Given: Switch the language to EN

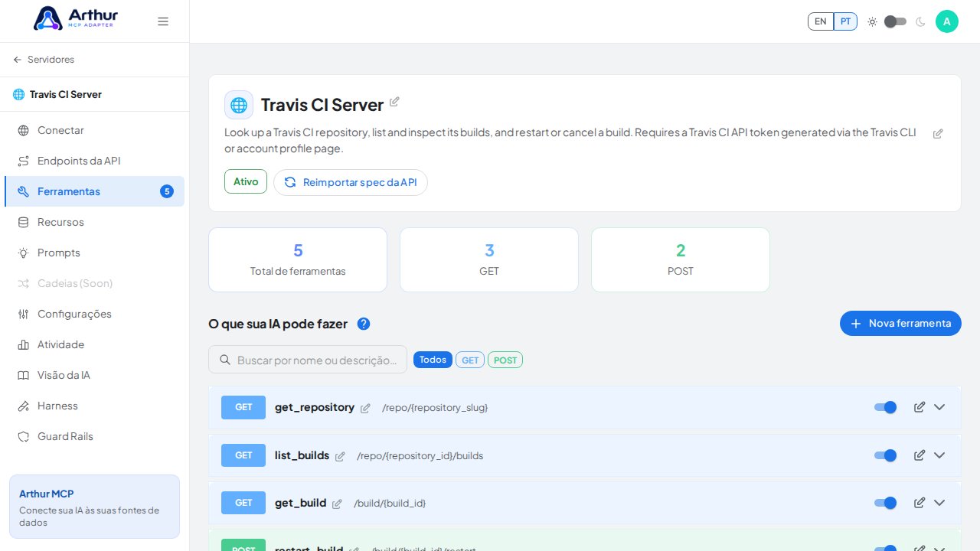Looking at the screenshot, I should coord(821,21).
